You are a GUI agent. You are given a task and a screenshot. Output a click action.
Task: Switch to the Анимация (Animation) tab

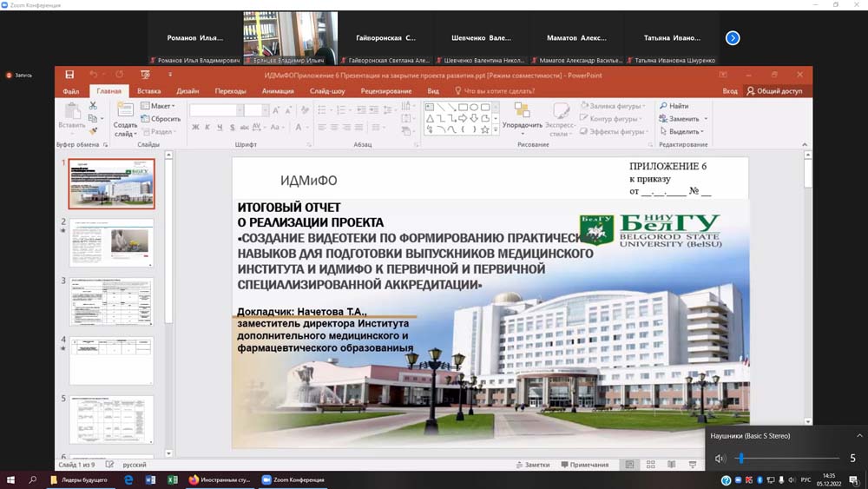click(278, 91)
